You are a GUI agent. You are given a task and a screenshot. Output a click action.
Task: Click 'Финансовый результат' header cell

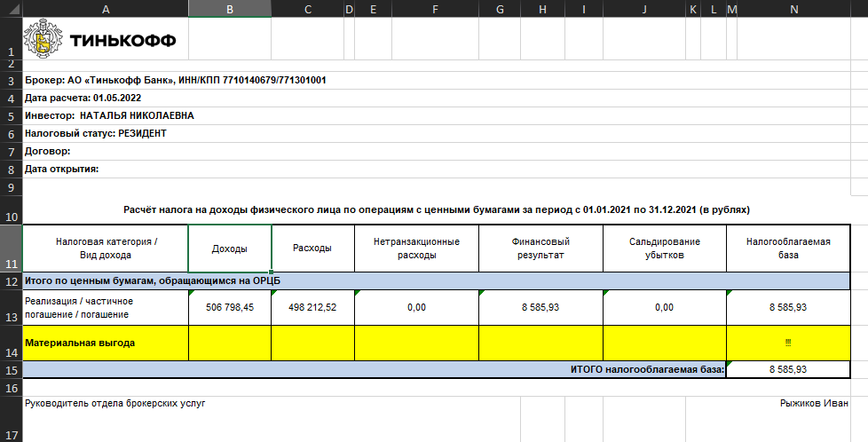541,249
